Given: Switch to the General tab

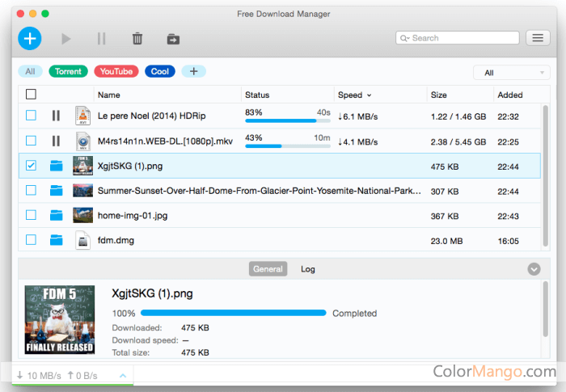Looking at the screenshot, I should pos(268,269).
